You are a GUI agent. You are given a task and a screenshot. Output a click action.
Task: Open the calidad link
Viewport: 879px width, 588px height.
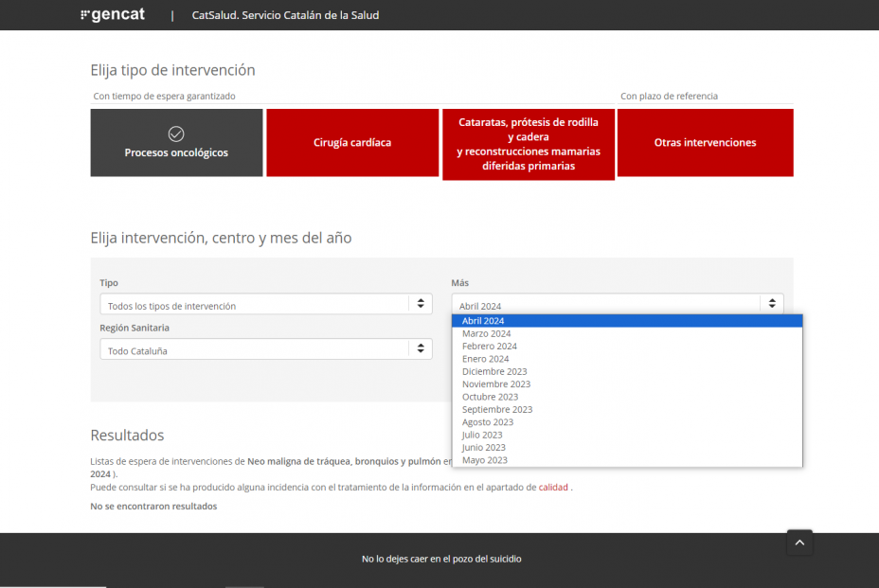[x=553, y=488]
